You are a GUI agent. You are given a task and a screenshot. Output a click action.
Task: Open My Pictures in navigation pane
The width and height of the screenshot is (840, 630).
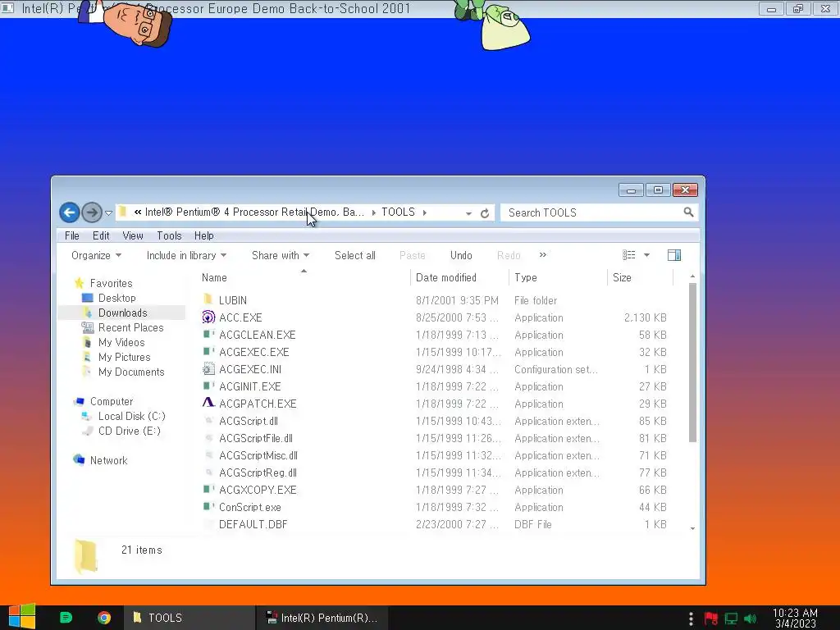[x=125, y=357]
